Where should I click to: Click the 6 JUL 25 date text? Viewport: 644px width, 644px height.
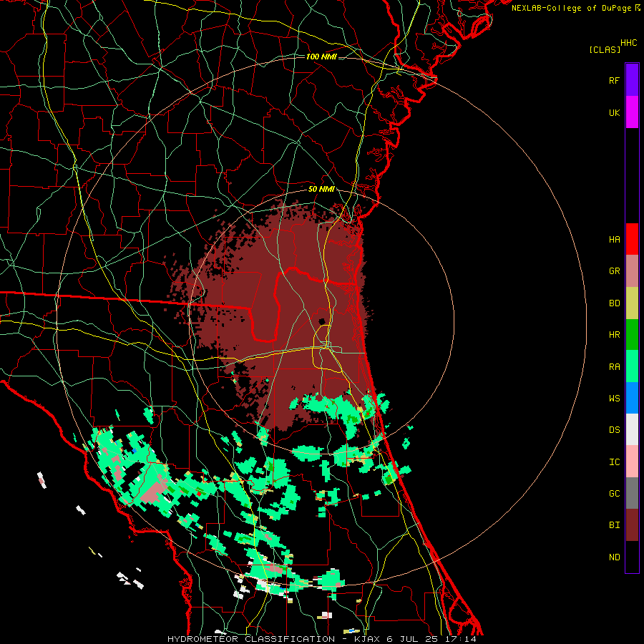(x=413, y=639)
